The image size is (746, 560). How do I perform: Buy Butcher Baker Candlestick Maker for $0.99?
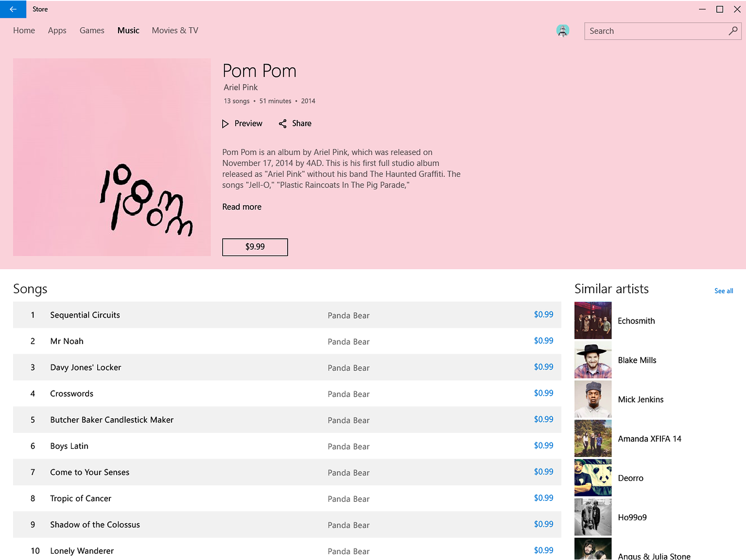543,420
